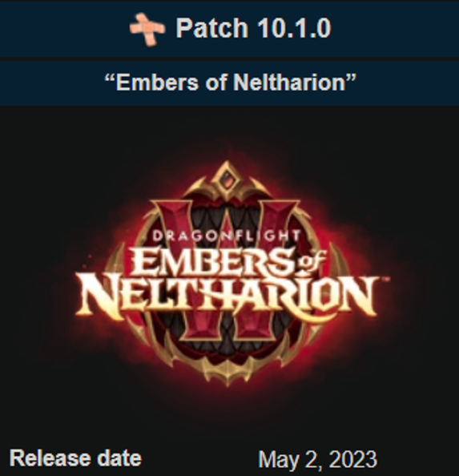Click the EMBERS word in logo

pyautogui.click(x=214, y=262)
